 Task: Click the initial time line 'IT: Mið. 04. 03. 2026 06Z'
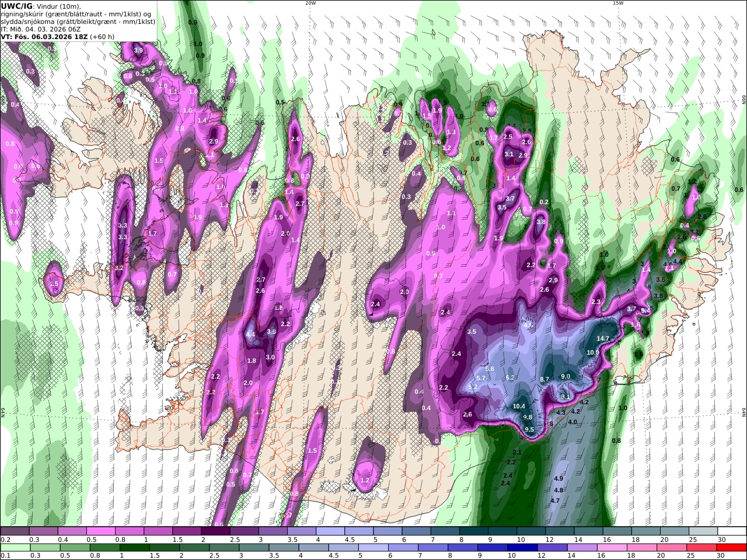[41, 29]
